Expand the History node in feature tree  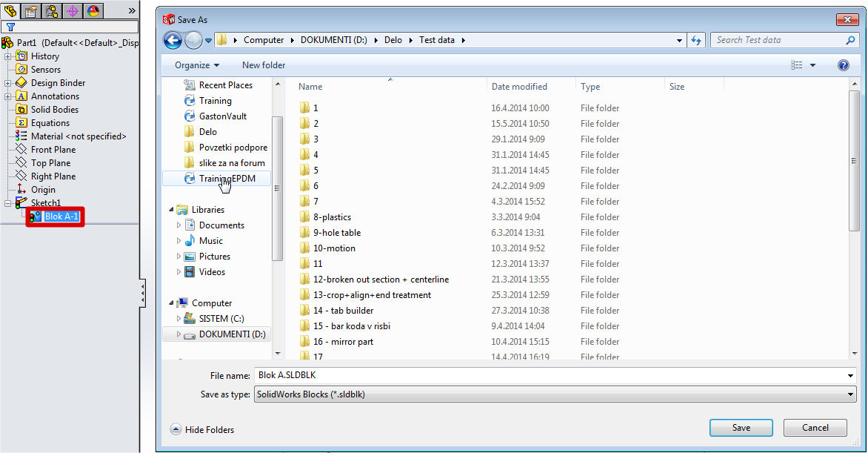8,56
